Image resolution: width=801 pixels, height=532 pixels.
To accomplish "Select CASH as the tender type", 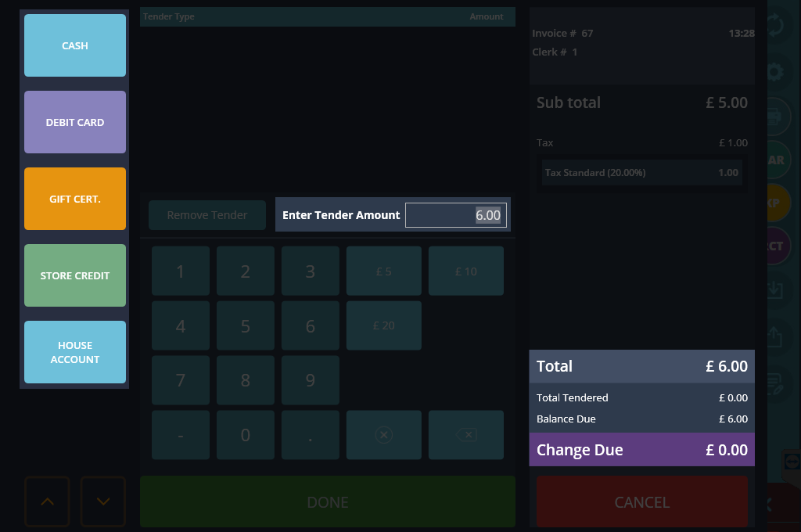I will [75, 45].
